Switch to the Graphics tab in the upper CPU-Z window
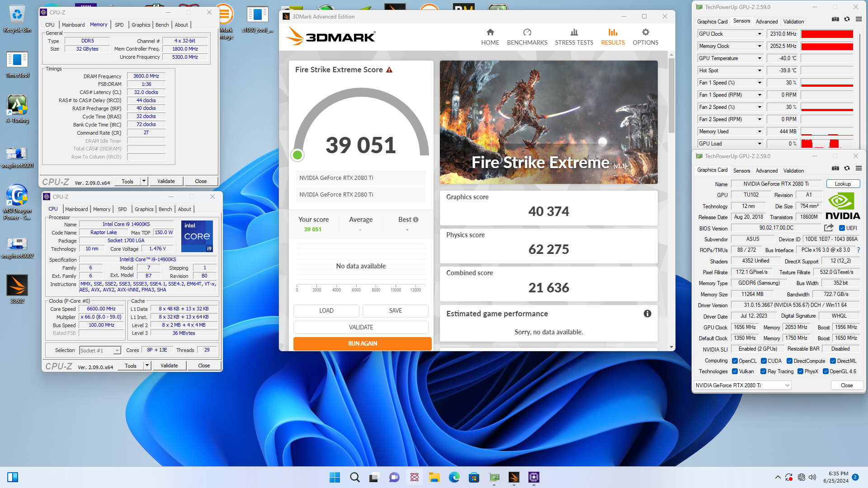 (x=141, y=25)
